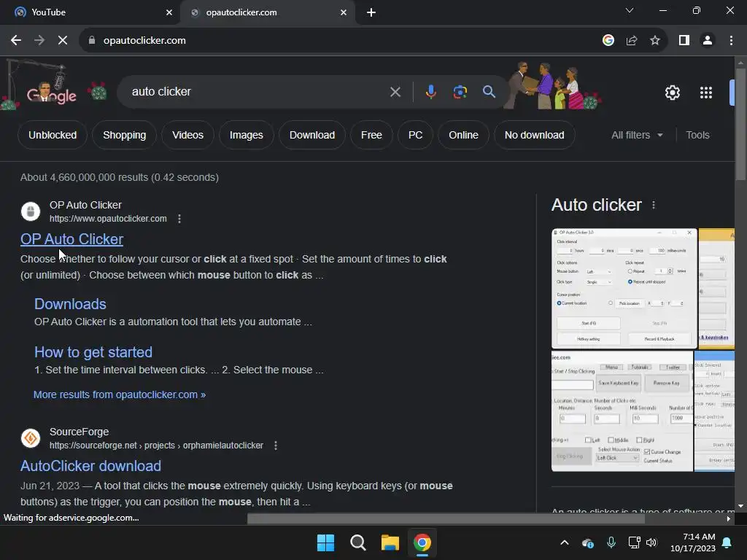Bookmark this tab with the star

click(655, 41)
